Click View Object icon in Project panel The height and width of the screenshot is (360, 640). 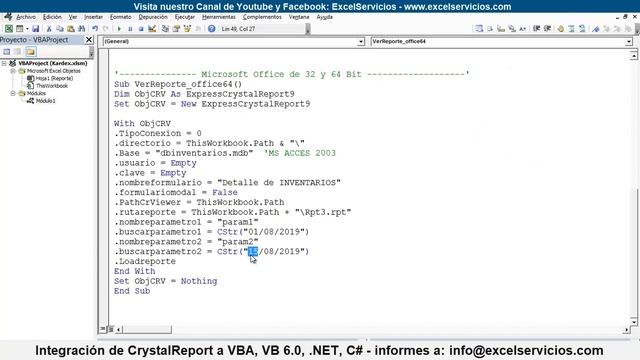[x=18, y=52]
